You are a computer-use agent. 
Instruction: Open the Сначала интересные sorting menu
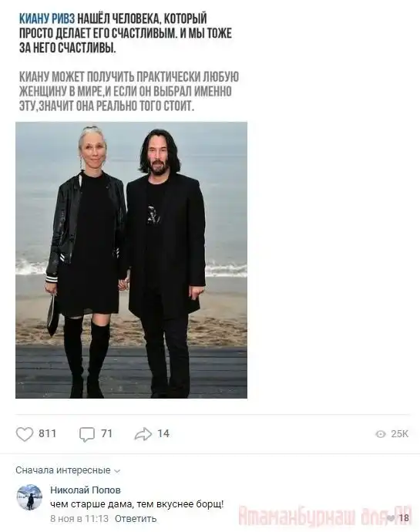tap(68, 470)
